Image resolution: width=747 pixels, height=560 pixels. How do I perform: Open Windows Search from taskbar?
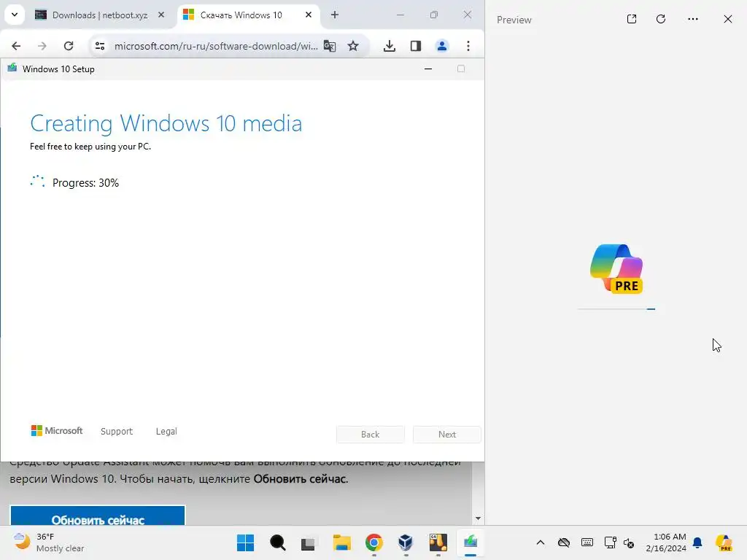278,542
